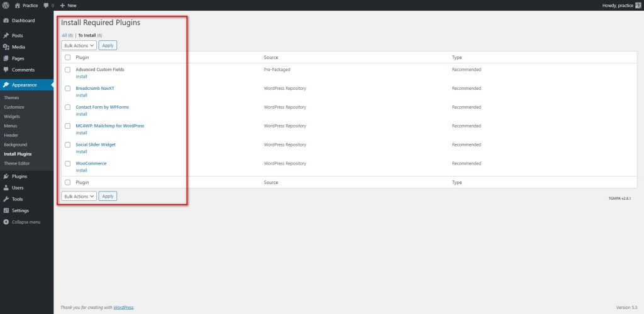Viewport: 644px width, 314px height.
Task: Open the Header submenu item
Action: pos(11,135)
